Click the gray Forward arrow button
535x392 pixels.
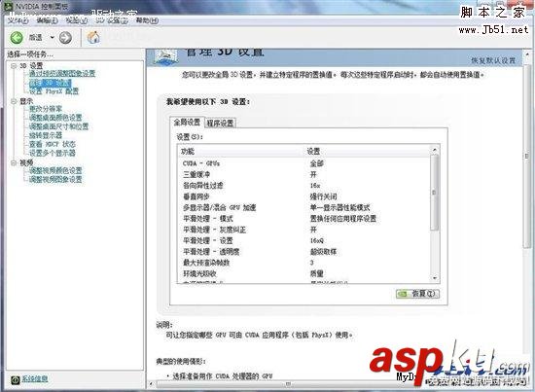click(x=65, y=38)
